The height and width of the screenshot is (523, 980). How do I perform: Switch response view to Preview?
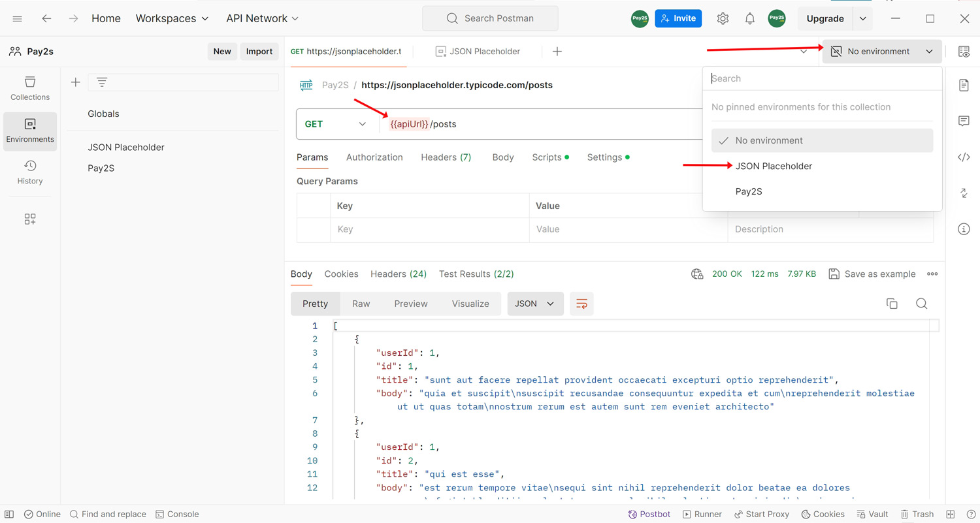(x=411, y=304)
